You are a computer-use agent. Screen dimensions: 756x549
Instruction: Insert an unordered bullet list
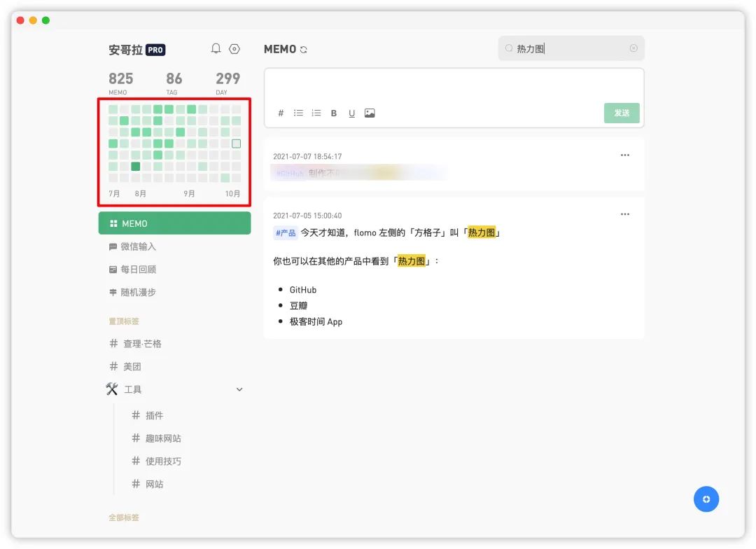[298, 113]
